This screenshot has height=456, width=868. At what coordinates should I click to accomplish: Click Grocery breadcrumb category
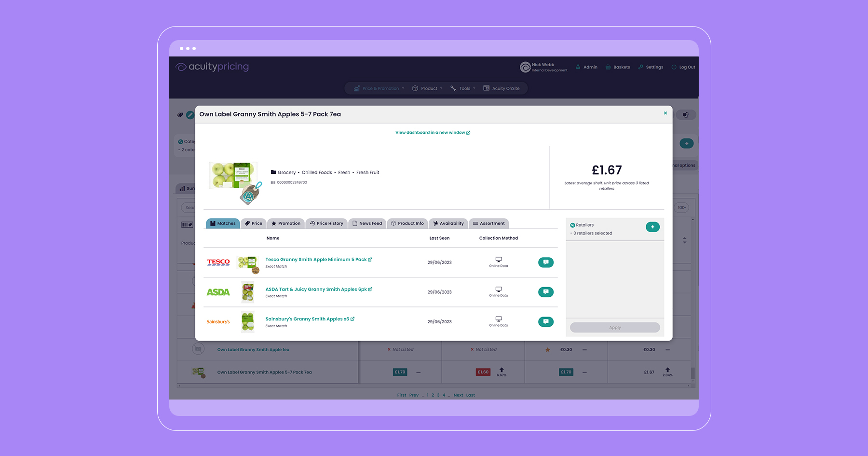point(286,173)
